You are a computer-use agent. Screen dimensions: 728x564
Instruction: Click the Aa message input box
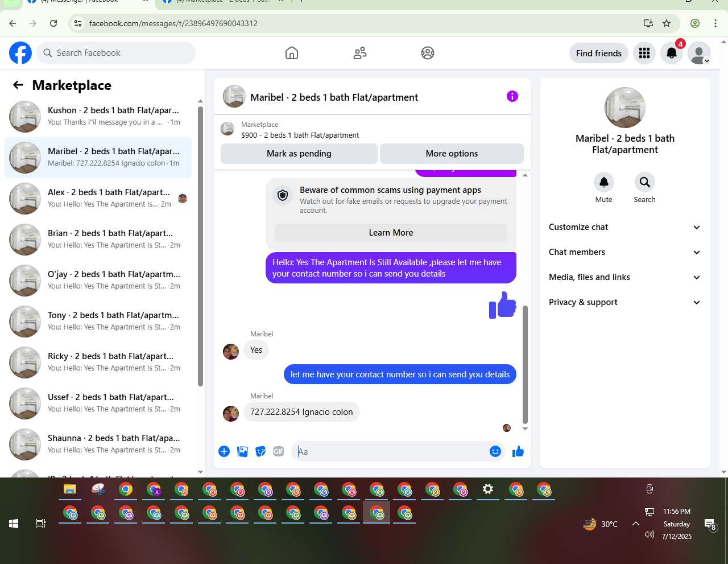coord(390,451)
